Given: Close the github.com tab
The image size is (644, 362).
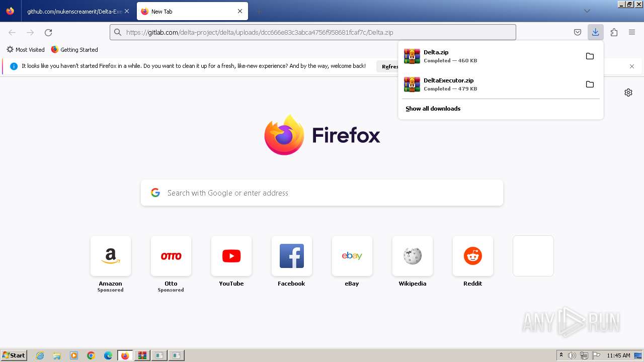Looking at the screenshot, I should tap(126, 11).
